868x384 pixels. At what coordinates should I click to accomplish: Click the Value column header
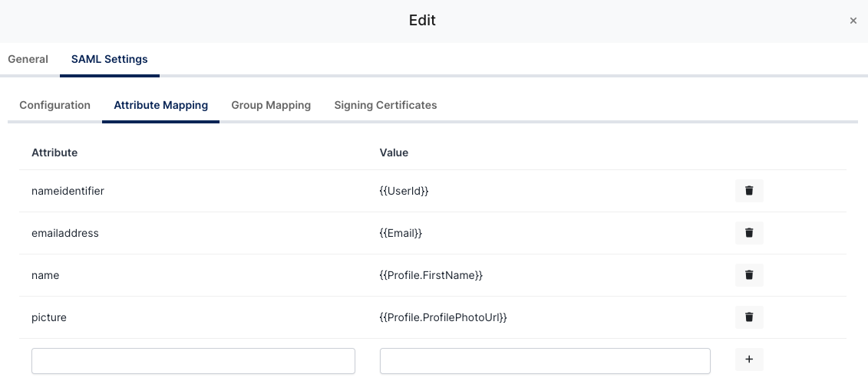(x=394, y=153)
